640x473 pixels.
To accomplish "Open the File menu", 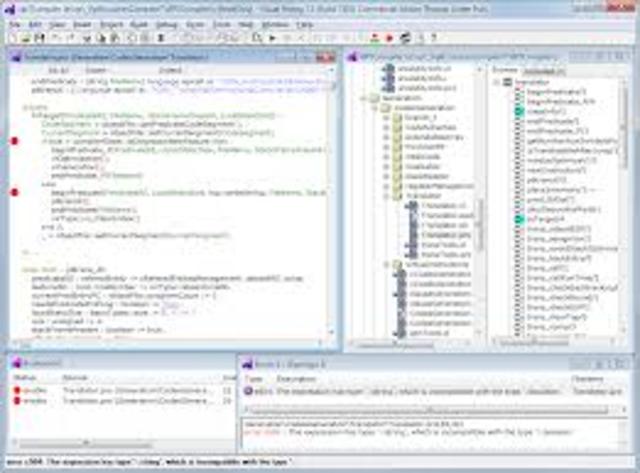I will [15, 25].
